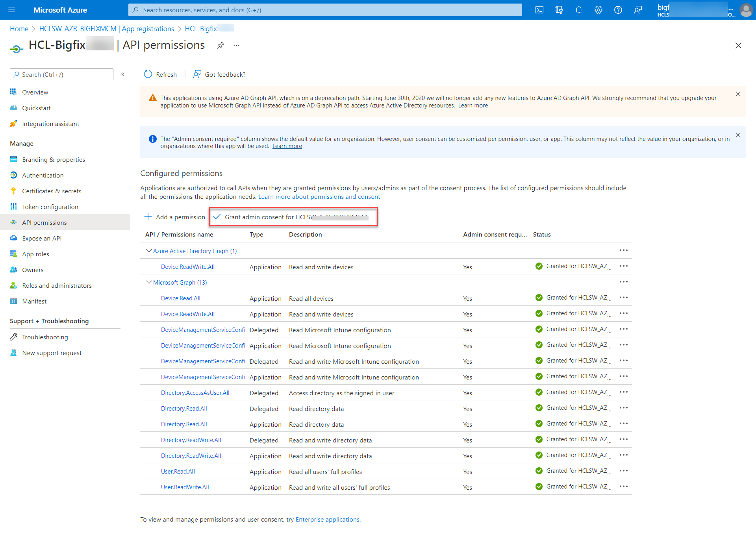Click the Microsoft Azure logo text
This screenshot has height=533, width=756.
[60, 10]
